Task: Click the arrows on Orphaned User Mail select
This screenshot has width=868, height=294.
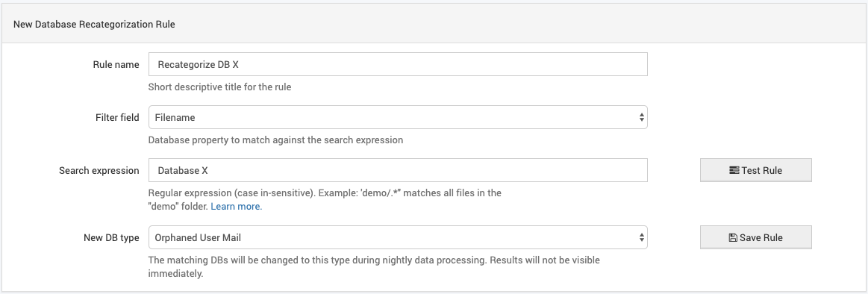Action: [x=641, y=237]
